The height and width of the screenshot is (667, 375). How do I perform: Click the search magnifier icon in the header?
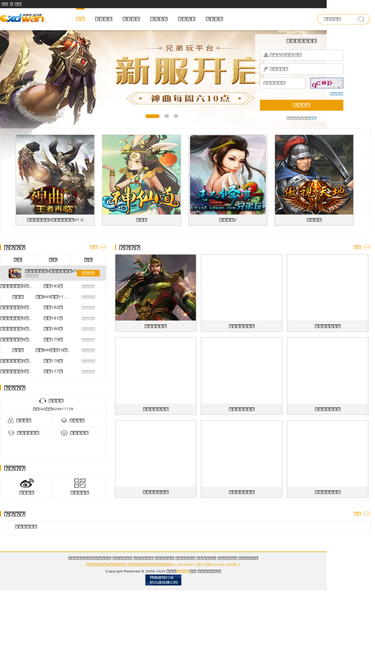pos(361,19)
